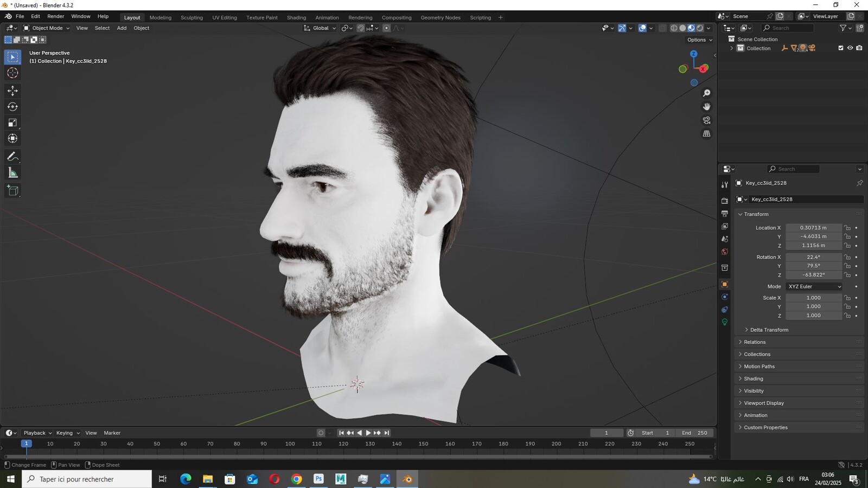Viewport: 868px width, 488px height.
Task: Lock Location X lock icon
Action: [847, 228]
